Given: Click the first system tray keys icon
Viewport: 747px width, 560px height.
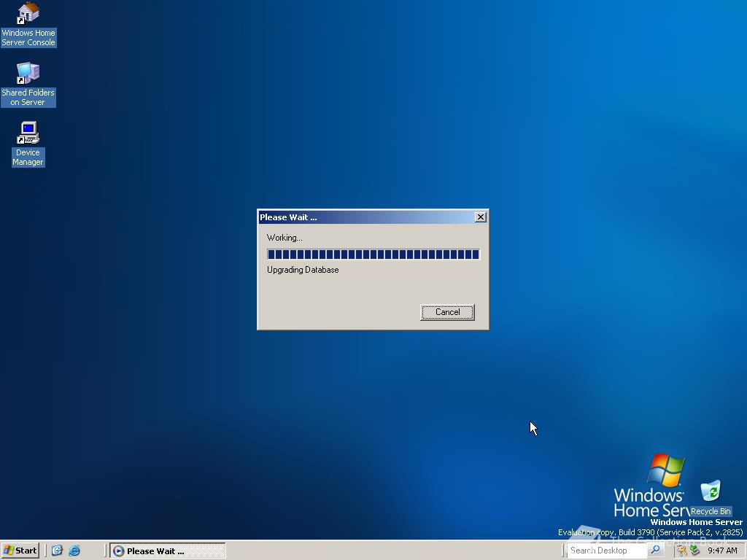Looking at the screenshot, I should point(683,551).
